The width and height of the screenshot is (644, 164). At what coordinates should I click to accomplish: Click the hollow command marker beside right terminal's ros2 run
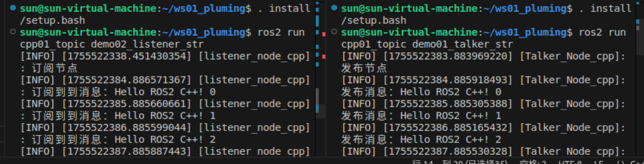coord(334,32)
